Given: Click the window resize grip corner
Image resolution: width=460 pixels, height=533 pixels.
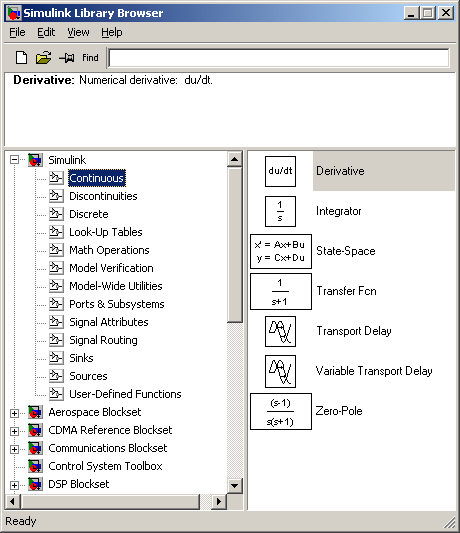Looking at the screenshot, I should [449, 523].
